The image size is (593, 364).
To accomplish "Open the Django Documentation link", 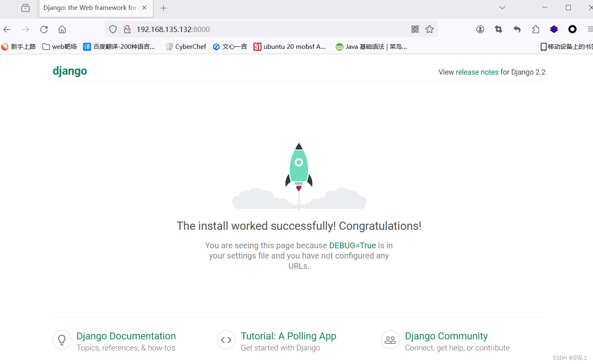I will point(126,336).
